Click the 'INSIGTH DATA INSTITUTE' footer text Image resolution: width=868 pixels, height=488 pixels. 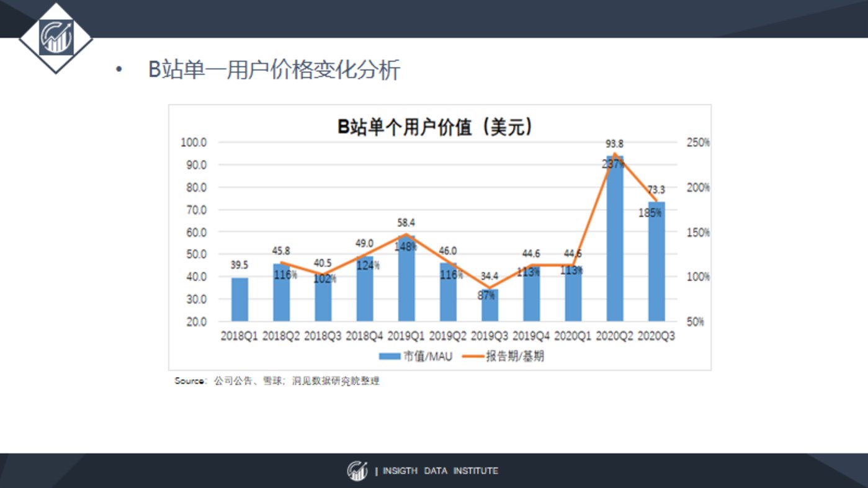440,471
